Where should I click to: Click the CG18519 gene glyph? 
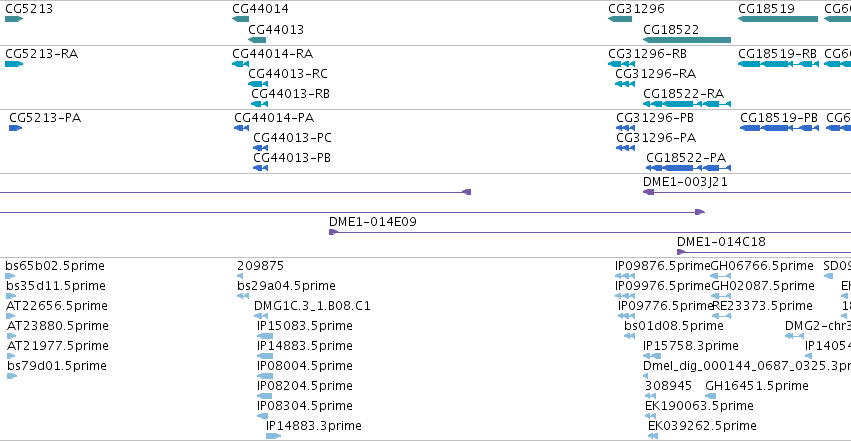(x=778, y=19)
